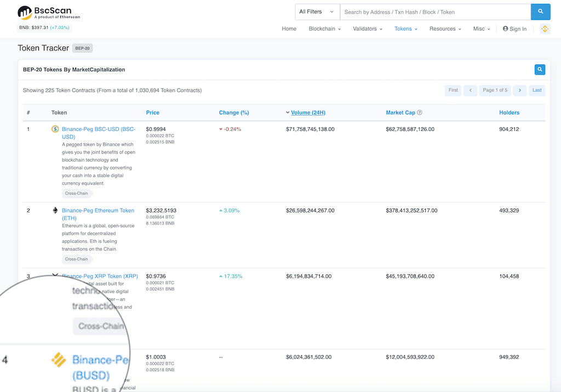
Task: Click the BNB price $397.31 indicator
Action: (x=44, y=27)
